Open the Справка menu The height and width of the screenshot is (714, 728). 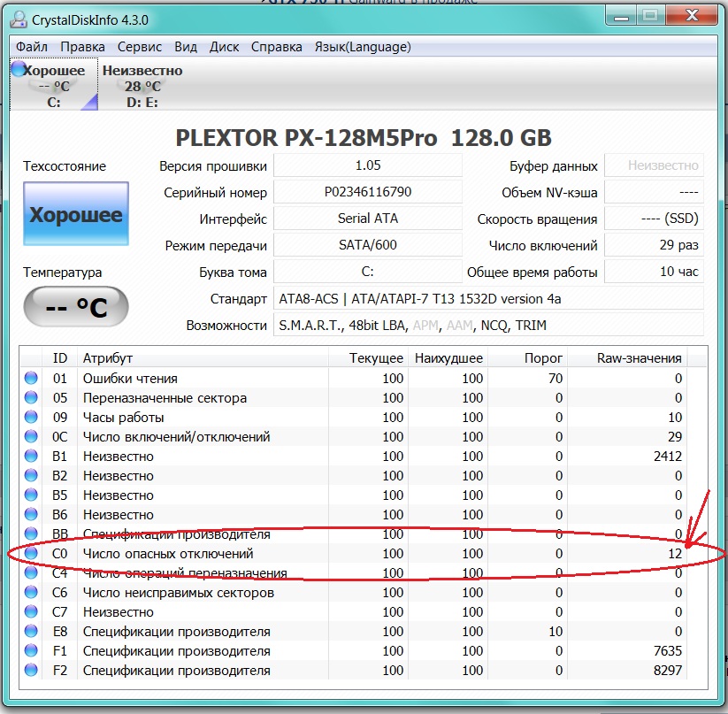tap(277, 47)
